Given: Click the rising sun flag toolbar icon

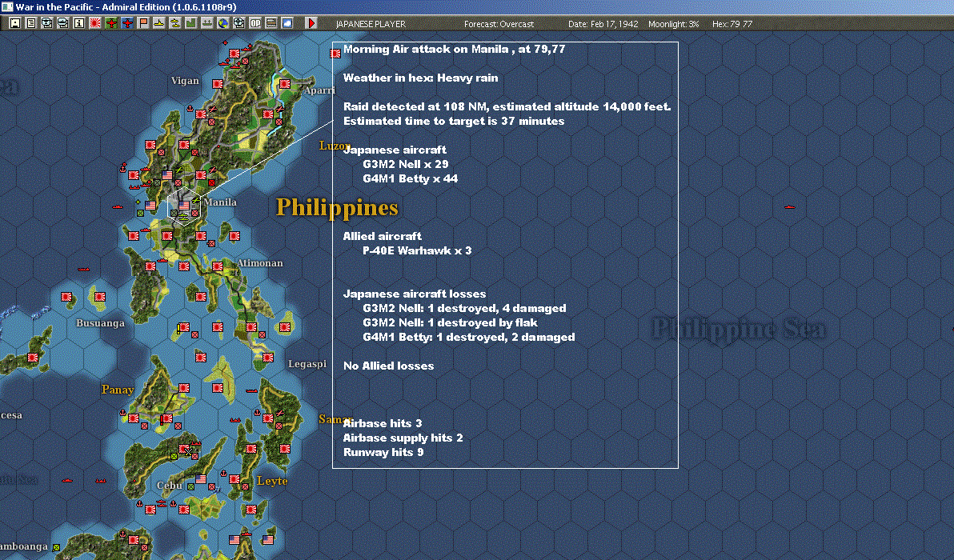Looking at the screenshot, I should click(95, 23).
